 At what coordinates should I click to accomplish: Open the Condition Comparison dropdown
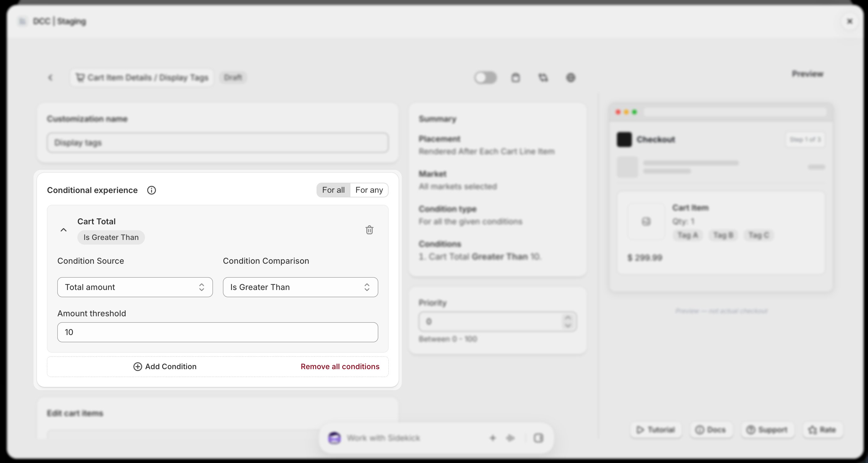tap(300, 287)
